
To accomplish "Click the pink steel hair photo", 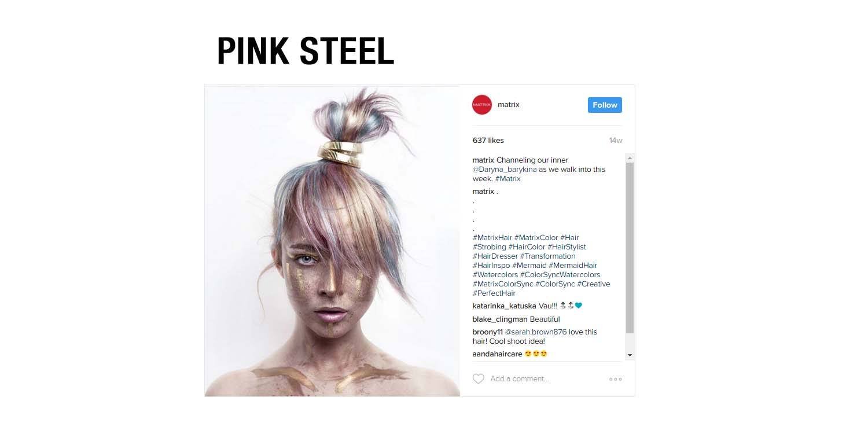I will tap(332, 241).
